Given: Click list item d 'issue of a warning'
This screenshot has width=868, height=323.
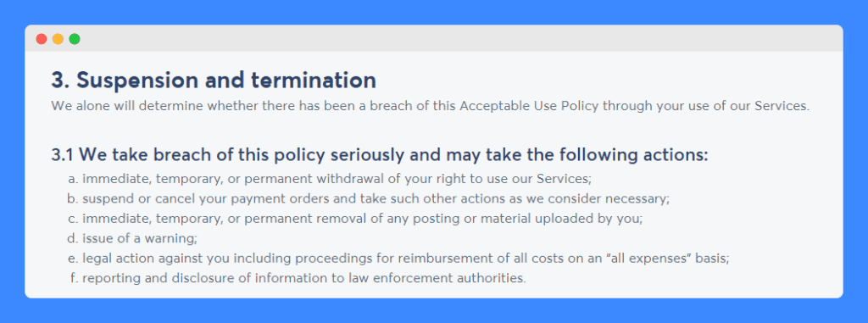Looking at the screenshot, I should coord(133,238).
